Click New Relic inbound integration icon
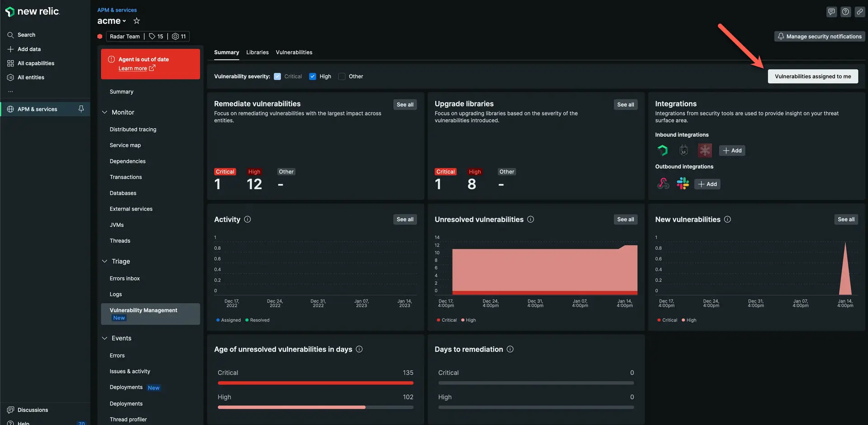This screenshot has height=425, width=868. 662,150
